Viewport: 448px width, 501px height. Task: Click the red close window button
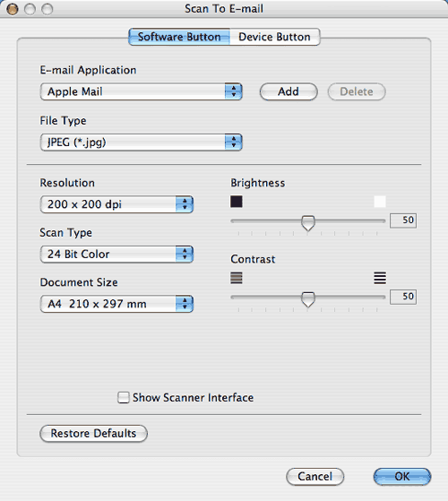(13, 9)
